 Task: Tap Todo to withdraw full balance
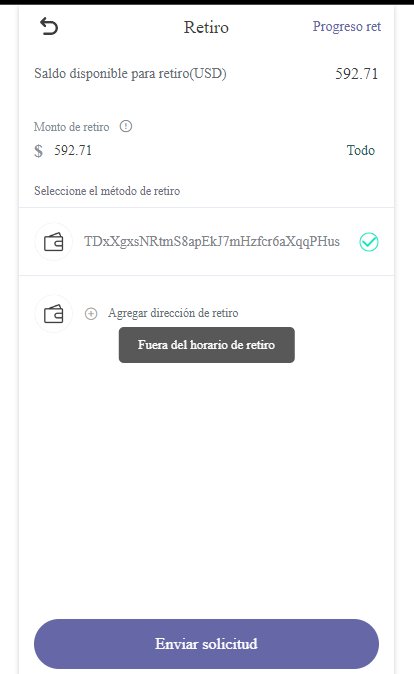361,150
